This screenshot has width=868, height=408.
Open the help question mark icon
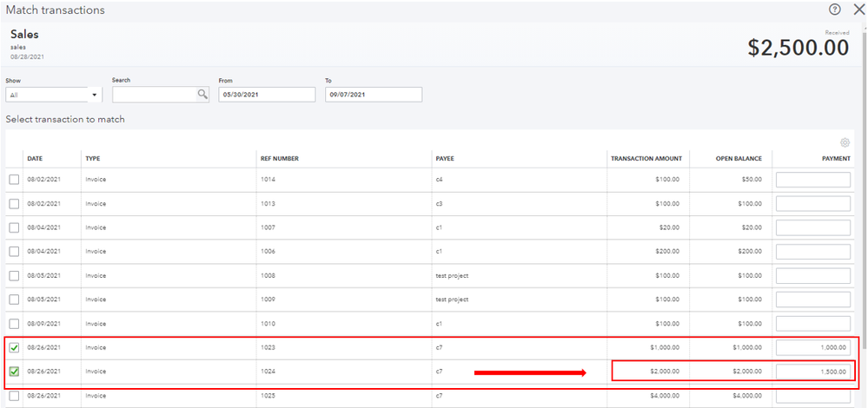pyautogui.click(x=835, y=10)
